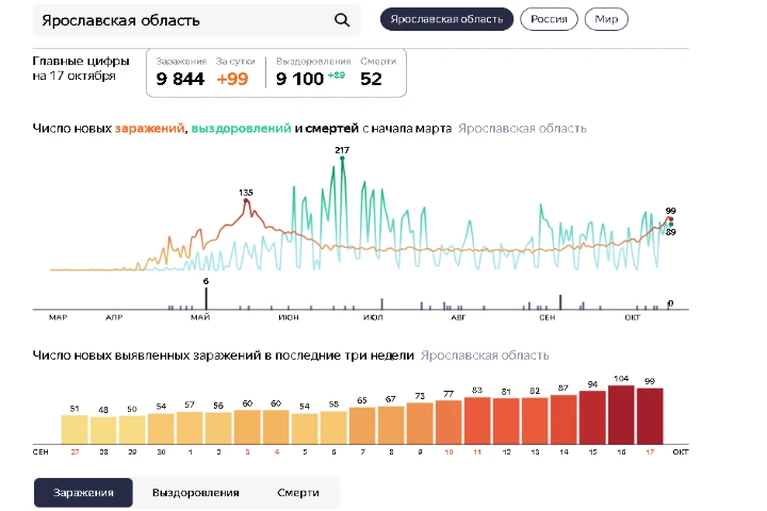This screenshot has width=767, height=511.
Task: Click the last bar labeled 99
Action: click(650, 416)
